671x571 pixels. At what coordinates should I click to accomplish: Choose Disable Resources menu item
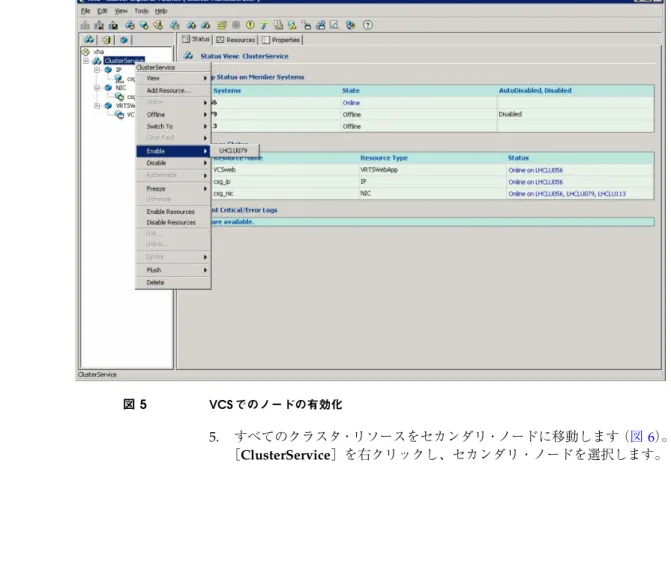point(173,223)
